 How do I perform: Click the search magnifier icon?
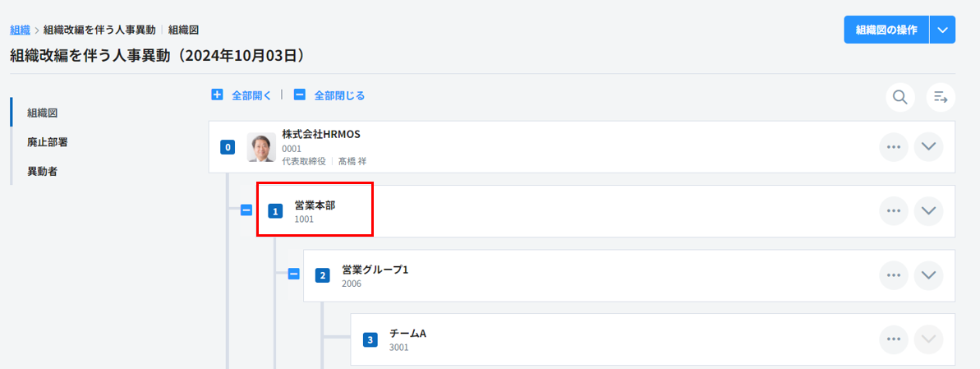899,98
